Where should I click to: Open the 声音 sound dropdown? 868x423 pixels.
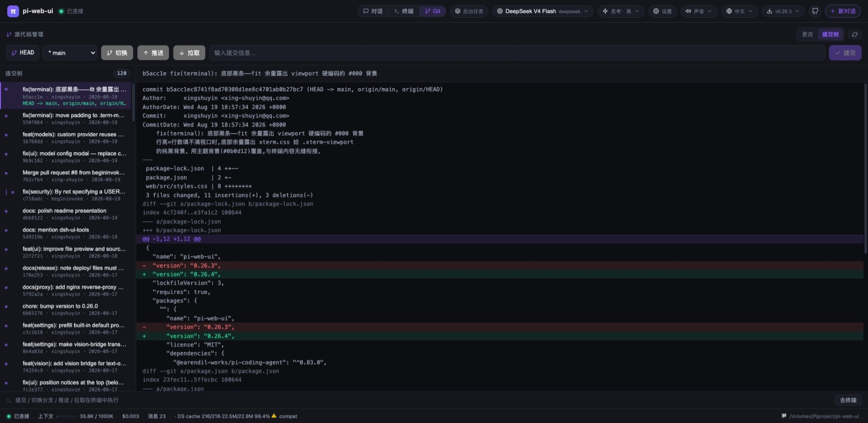(699, 11)
